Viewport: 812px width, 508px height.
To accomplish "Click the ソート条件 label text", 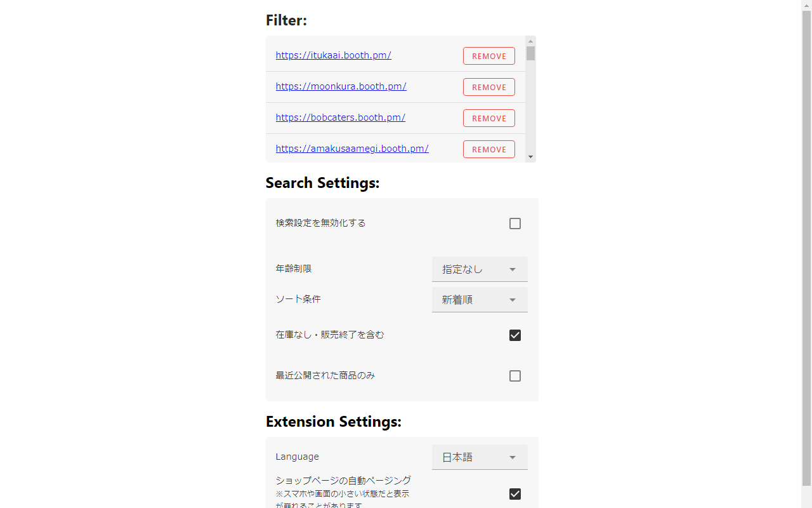I will click(298, 299).
